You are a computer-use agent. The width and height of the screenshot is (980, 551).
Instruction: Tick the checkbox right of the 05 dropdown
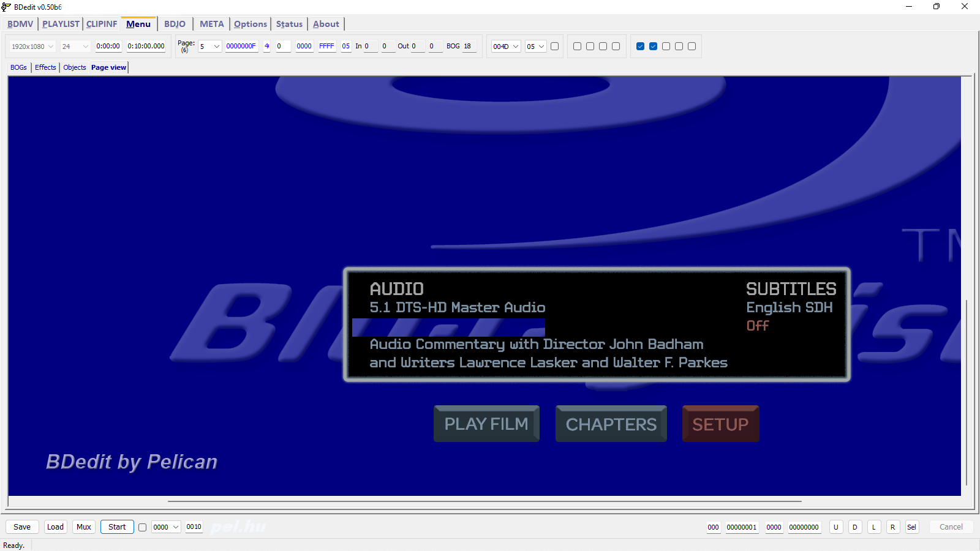click(x=555, y=47)
